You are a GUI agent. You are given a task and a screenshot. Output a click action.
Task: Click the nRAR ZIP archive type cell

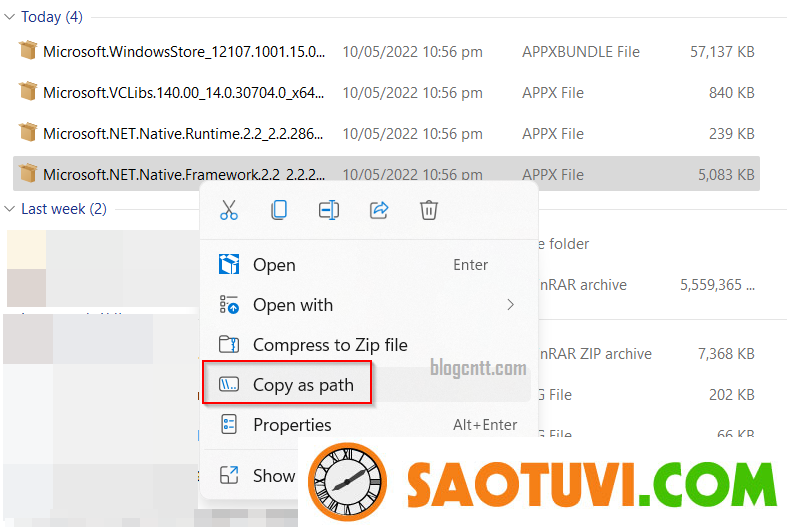[x=595, y=354]
